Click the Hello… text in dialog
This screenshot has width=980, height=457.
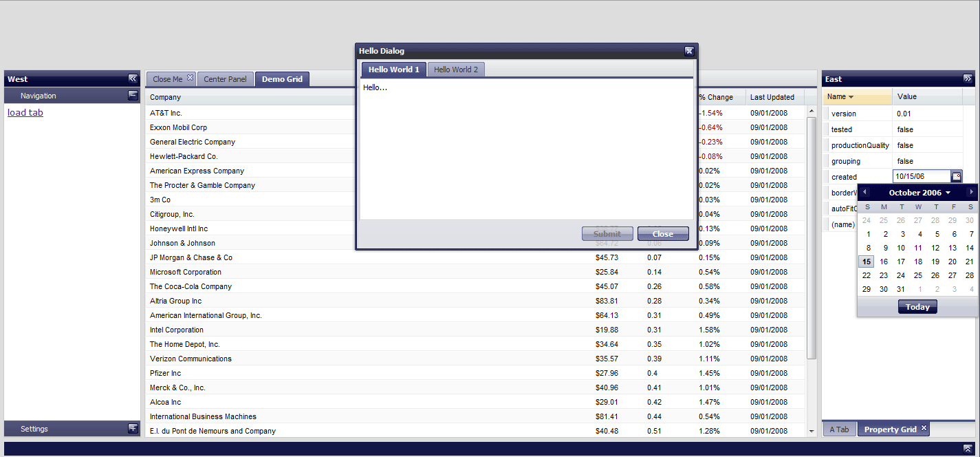point(375,87)
